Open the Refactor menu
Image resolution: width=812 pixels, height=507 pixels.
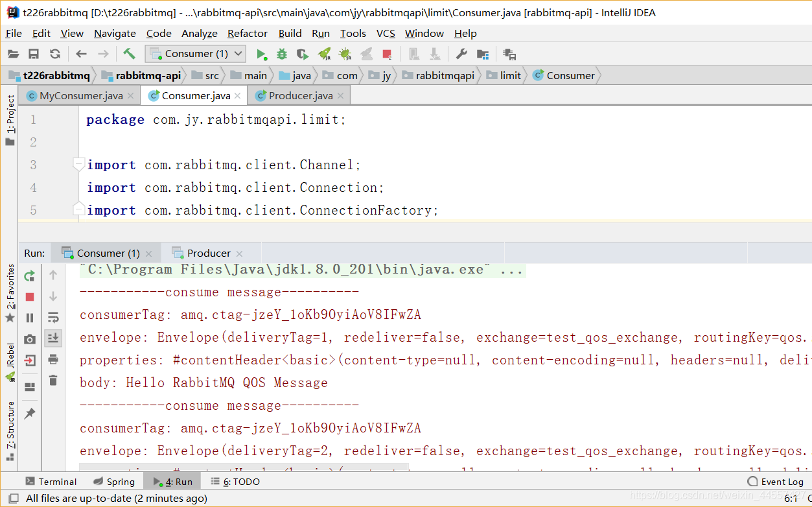[247, 33]
